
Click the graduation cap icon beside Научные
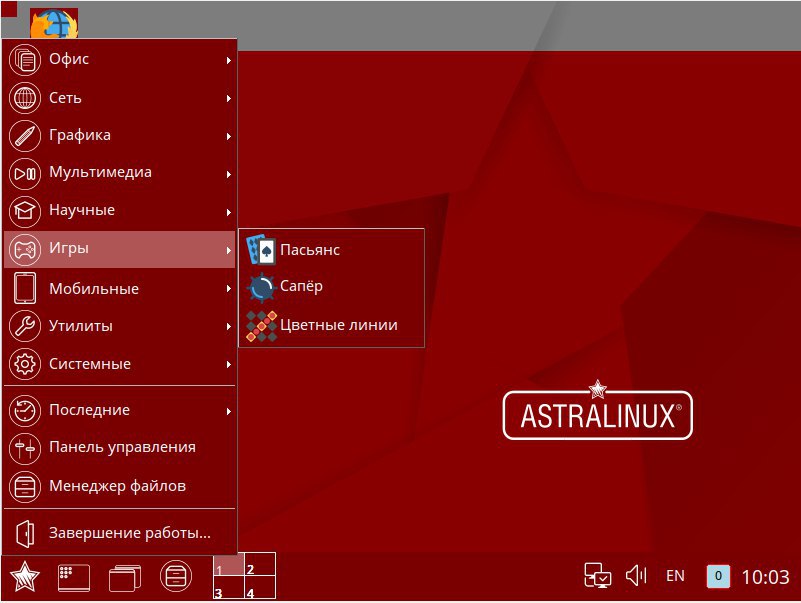click(x=25, y=211)
